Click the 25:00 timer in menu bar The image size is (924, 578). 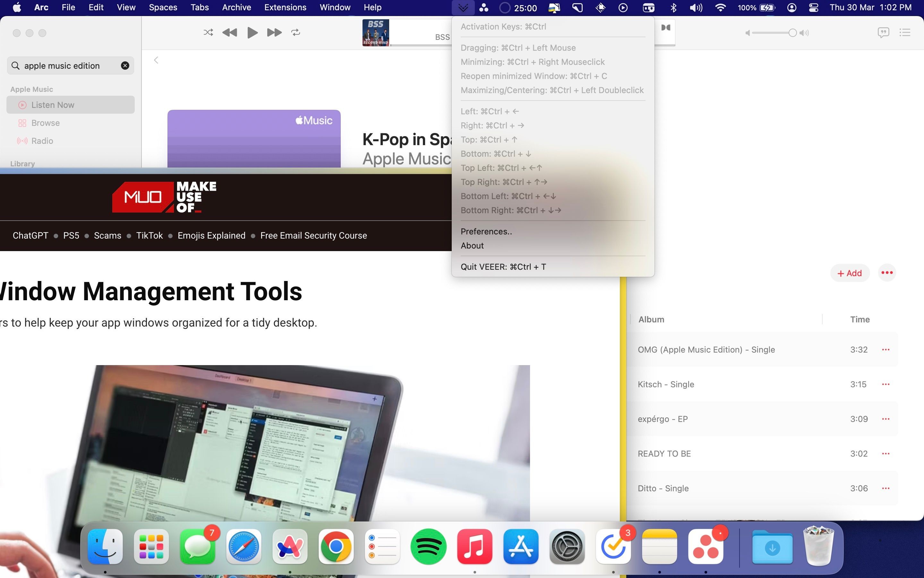click(x=518, y=8)
